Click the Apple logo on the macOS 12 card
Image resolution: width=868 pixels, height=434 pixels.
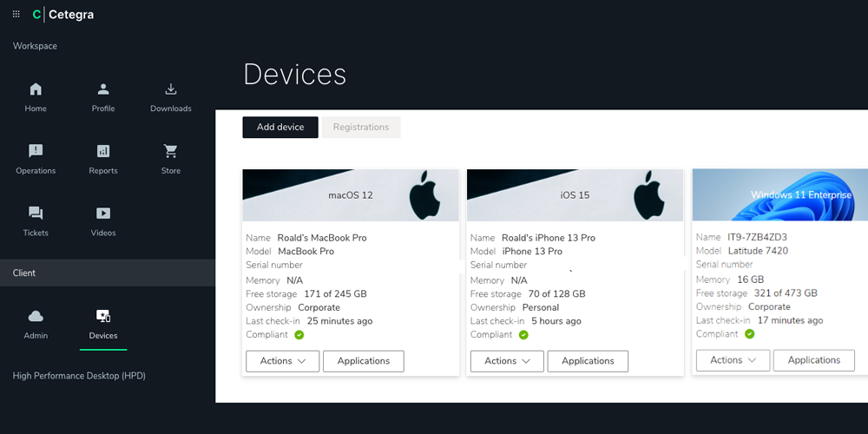tap(424, 194)
